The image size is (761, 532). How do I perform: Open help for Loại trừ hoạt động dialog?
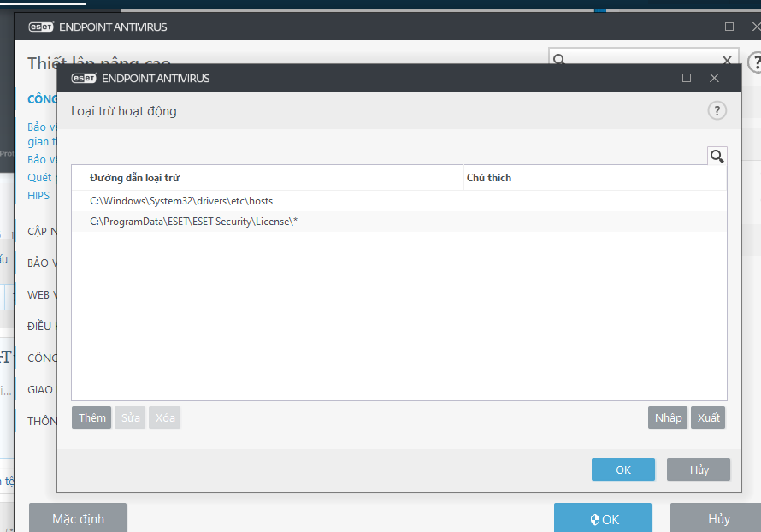717,110
